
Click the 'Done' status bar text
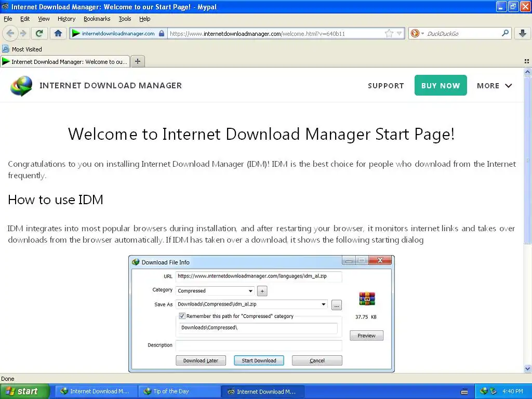7,379
